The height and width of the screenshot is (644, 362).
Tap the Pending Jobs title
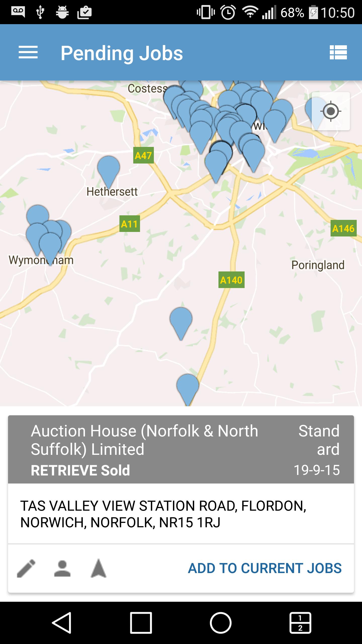click(x=122, y=53)
